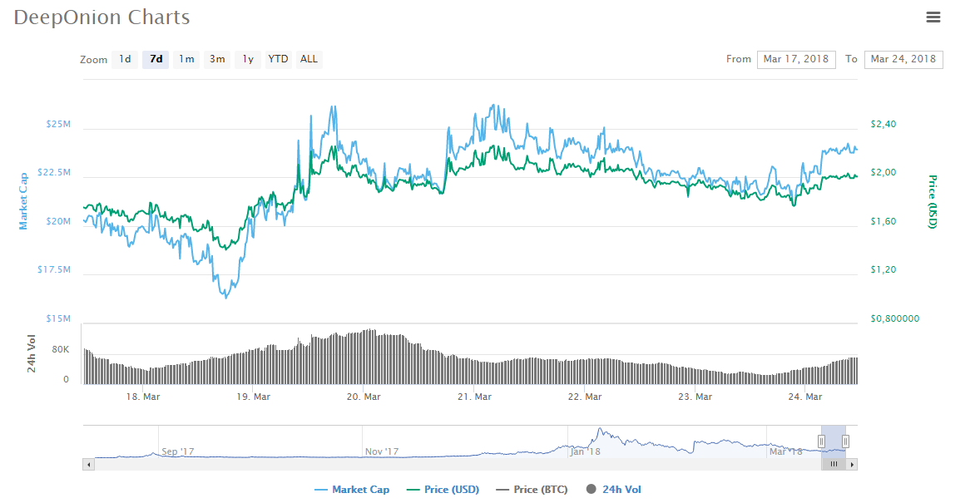
Task: Grab the navigator right range handle
Action: [845, 441]
